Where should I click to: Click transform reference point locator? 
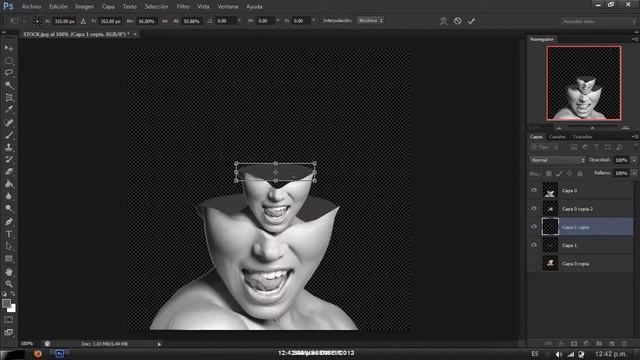tap(37, 21)
